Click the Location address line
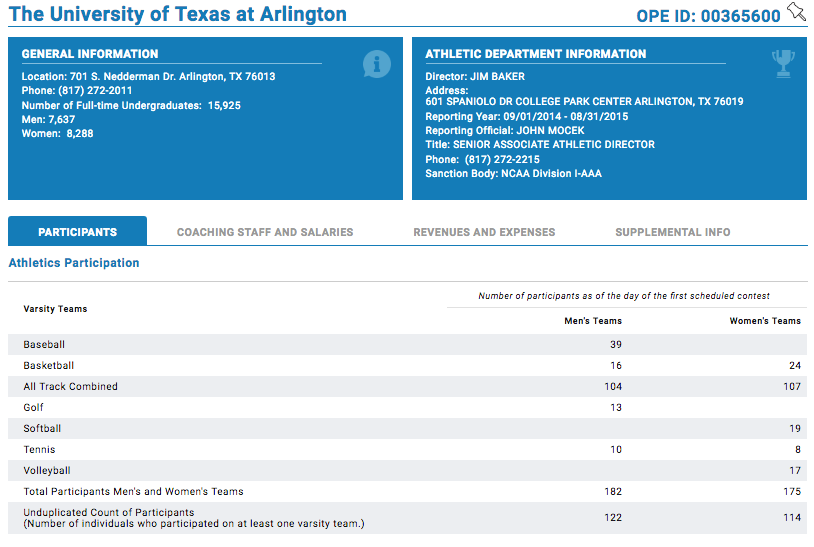Viewport: 814px width, 547px height. click(148, 76)
